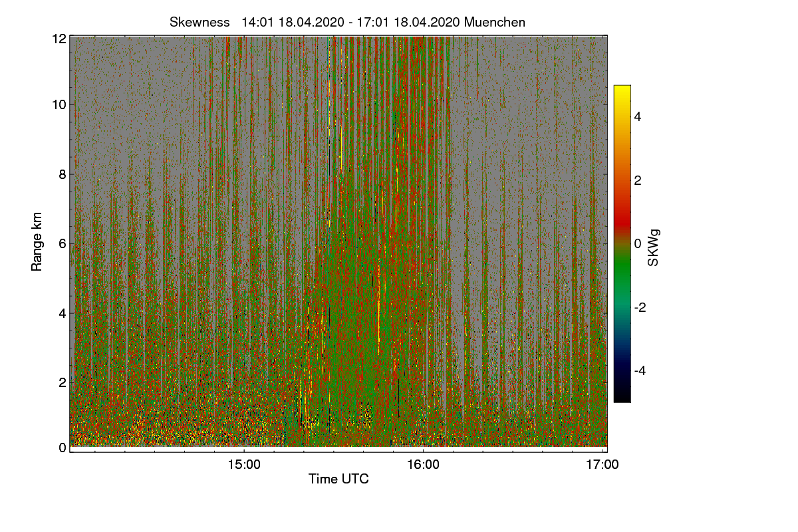The width and height of the screenshot is (798, 532).
Task: Click the 10 km range tick label
Action: tap(59, 104)
